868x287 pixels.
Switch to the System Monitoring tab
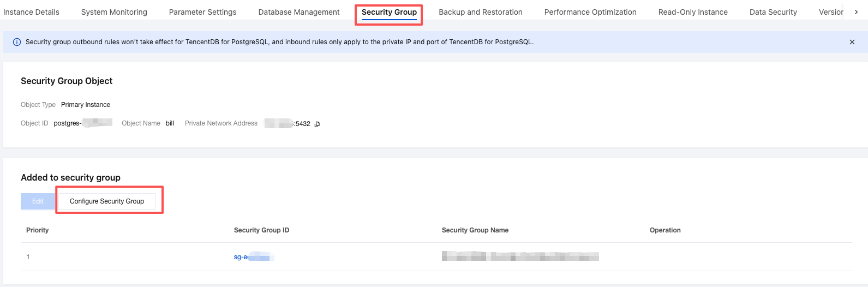click(114, 12)
